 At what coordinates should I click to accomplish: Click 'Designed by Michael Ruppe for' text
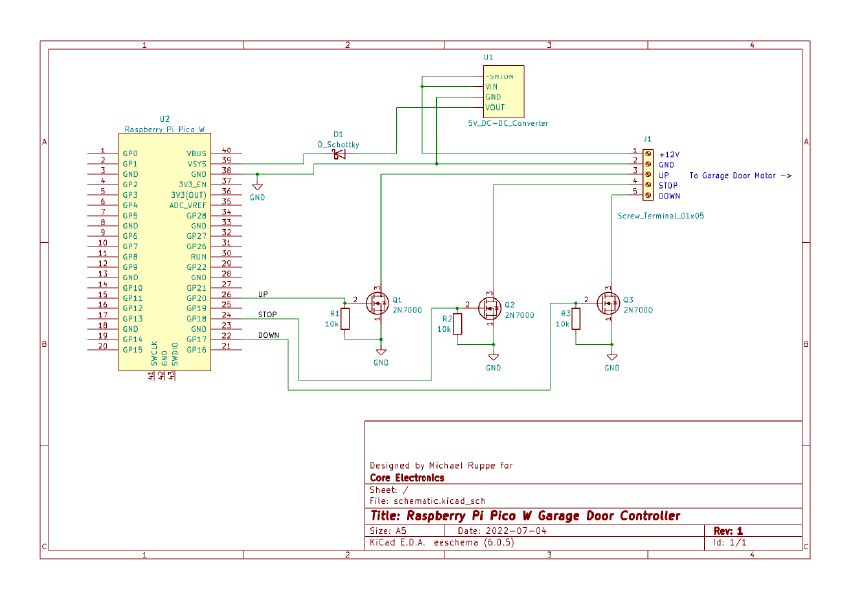point(441,465)
